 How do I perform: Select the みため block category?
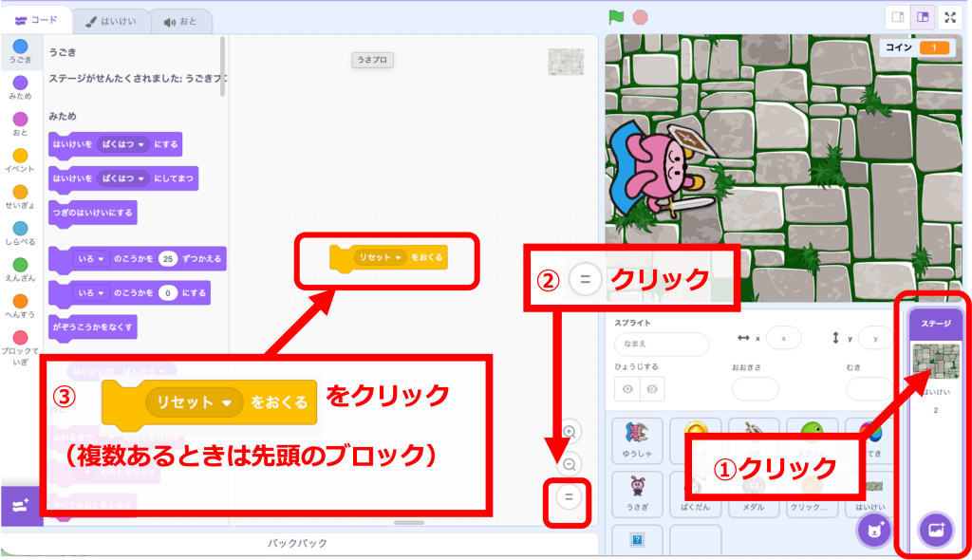pos(21,87)
